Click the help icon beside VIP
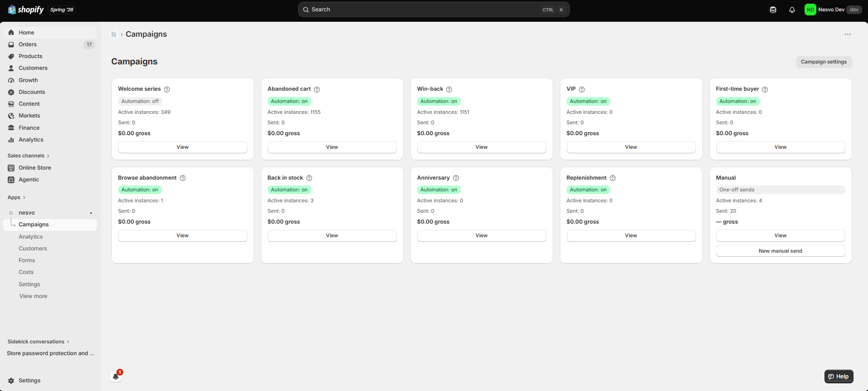 (x=582, y=89)
